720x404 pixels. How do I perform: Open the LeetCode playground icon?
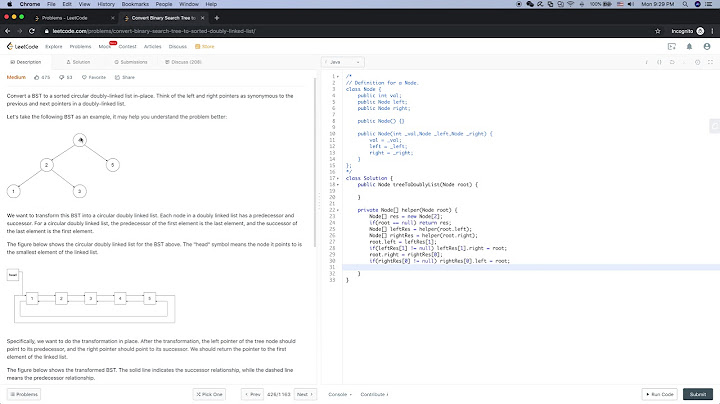point(672,46)
